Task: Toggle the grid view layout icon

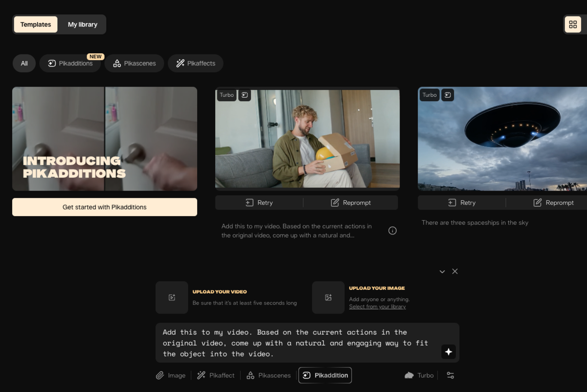Action: (x=573, y=24)
